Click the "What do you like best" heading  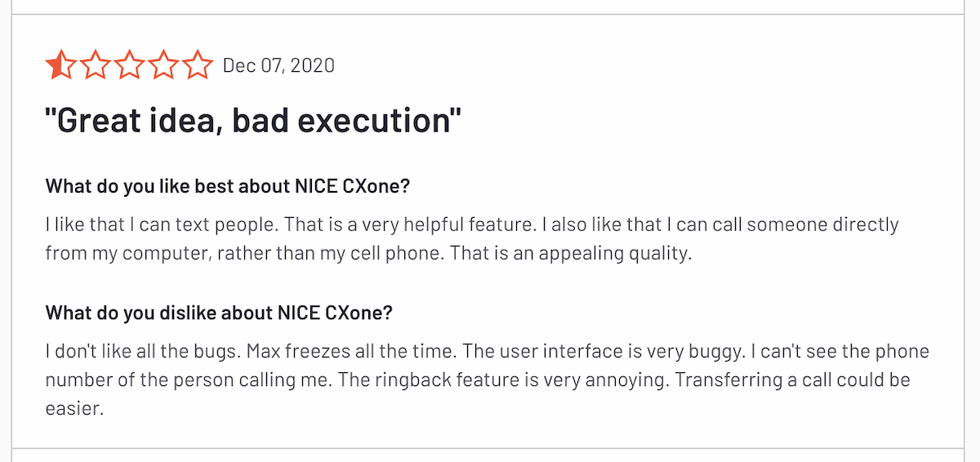pyautogui.click(x=227, y=186)
